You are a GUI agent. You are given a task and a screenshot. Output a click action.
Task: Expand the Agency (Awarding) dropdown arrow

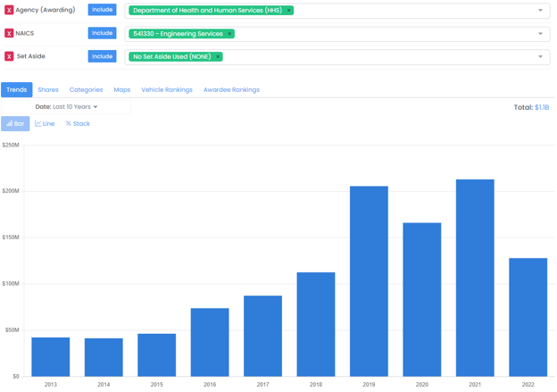pyautogui.click(x=540, y=11)
